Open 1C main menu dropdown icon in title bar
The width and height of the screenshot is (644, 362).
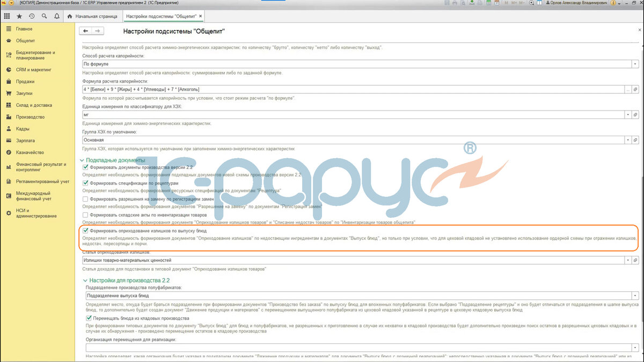11,3
